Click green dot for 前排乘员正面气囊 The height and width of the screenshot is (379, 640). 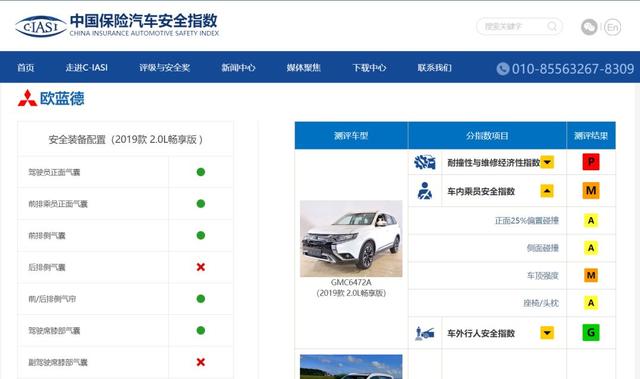[200, 204]
